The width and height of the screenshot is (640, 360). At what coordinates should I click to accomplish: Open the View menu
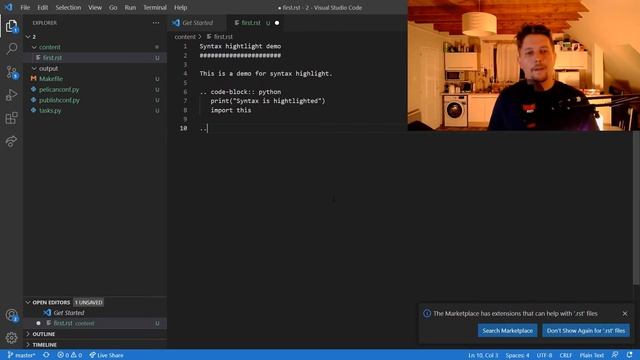(x=95, y=7)
